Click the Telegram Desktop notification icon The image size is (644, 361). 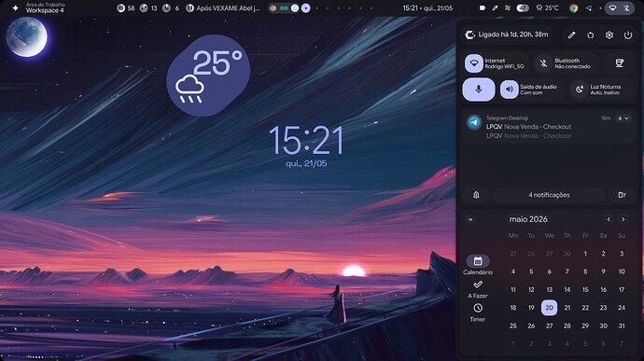pyautogui.click(x=474, y=122)
